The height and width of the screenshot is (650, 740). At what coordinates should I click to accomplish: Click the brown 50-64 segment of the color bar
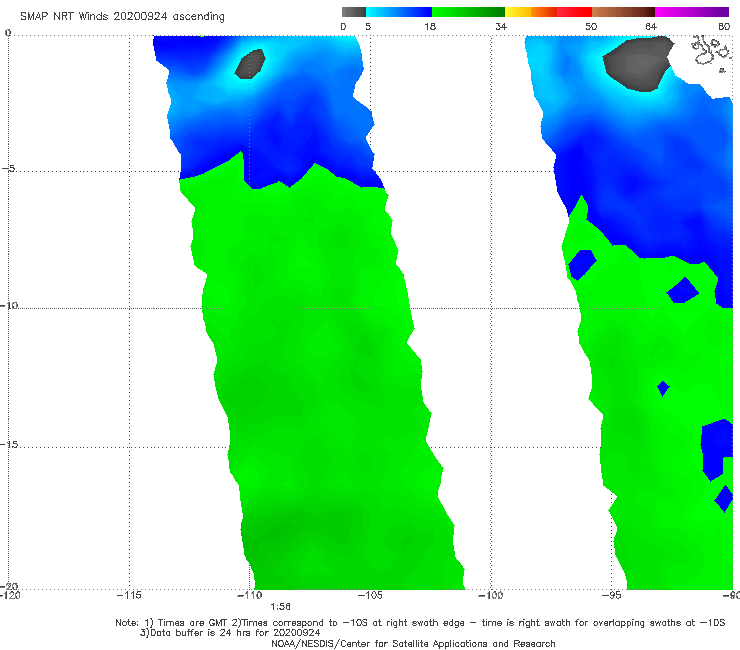point(623,12)
